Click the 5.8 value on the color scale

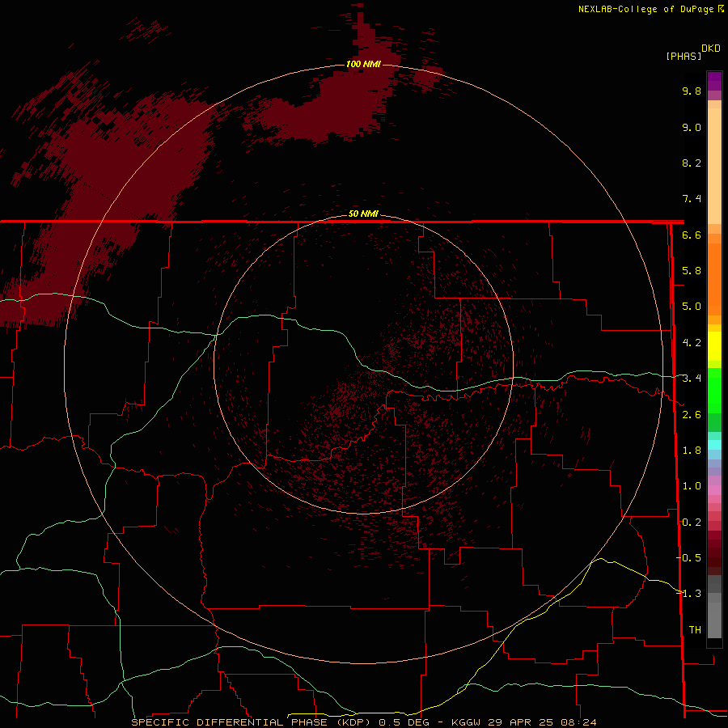pyautogui.click(x=692, y=271)
